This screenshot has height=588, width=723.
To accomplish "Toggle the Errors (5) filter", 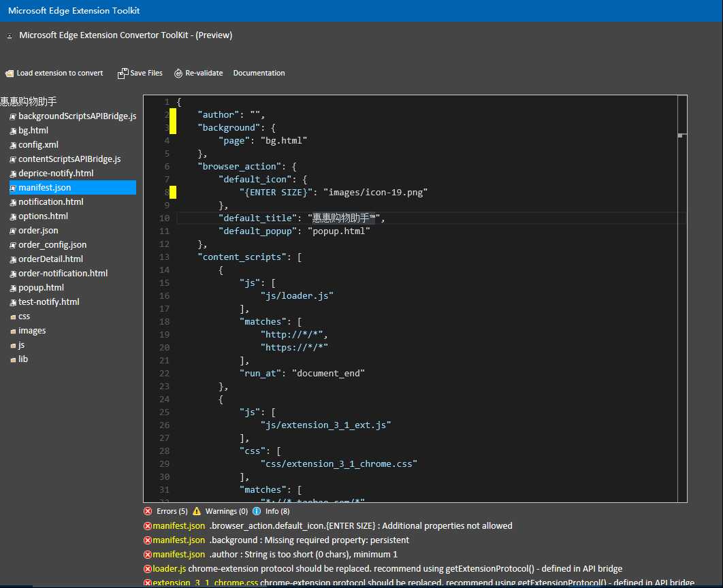I will tap(172, 511).
